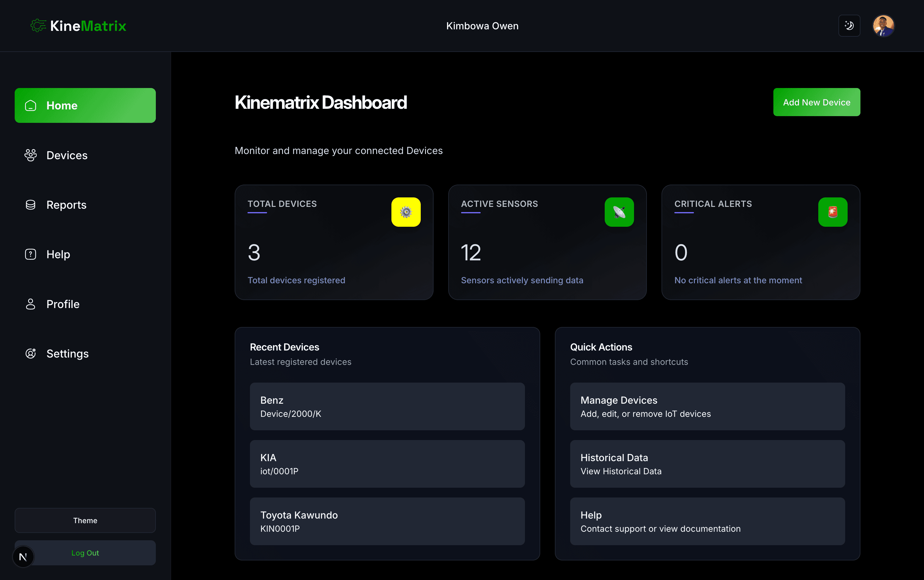Click the Add New Device button
This screenshot has width=924, height=580.
[x=816, y=102]
